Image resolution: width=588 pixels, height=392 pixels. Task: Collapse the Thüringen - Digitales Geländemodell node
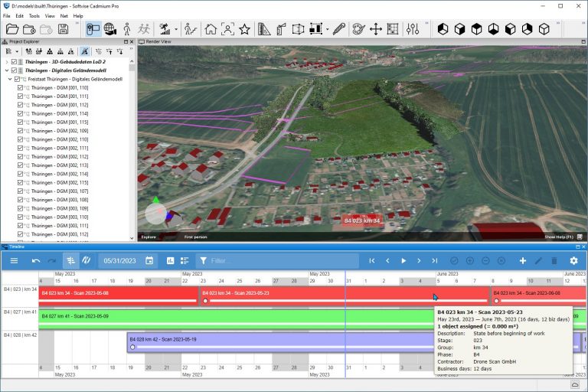point(7,70)
